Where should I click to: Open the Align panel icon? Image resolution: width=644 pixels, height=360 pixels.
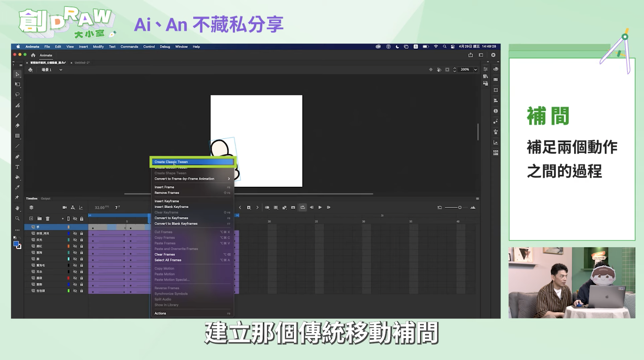click(496, 100)
